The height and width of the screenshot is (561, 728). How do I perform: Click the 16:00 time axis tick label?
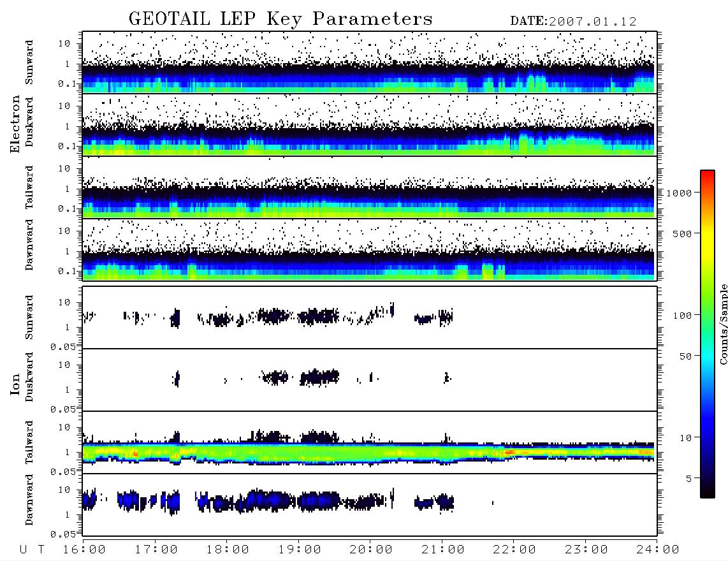(x=84, y=550)
